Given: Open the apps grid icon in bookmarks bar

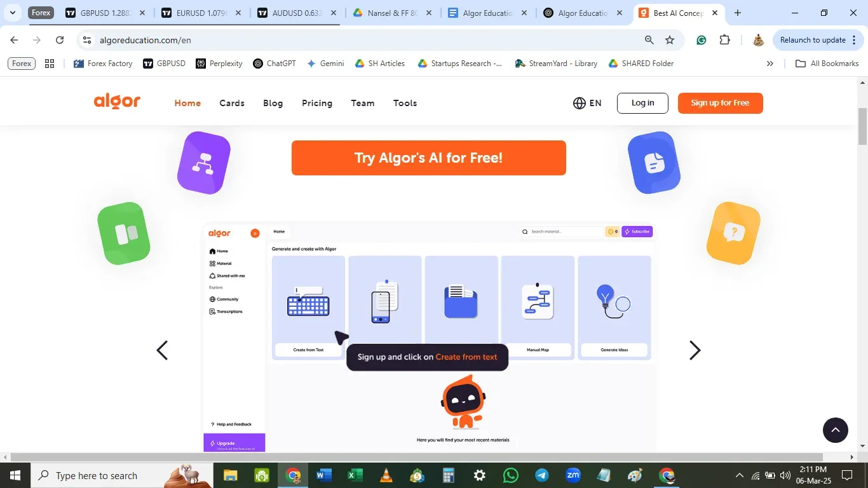Looking at the screenshot, I should pyautogui.click(x=50, y=64).
